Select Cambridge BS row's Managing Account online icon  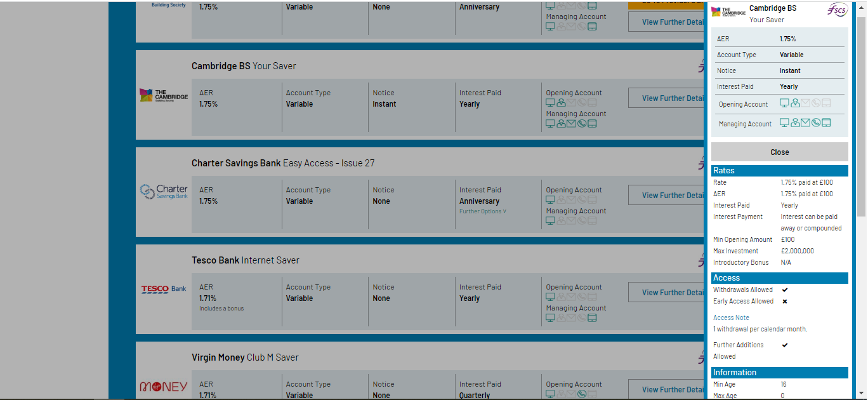coord(551,123)
